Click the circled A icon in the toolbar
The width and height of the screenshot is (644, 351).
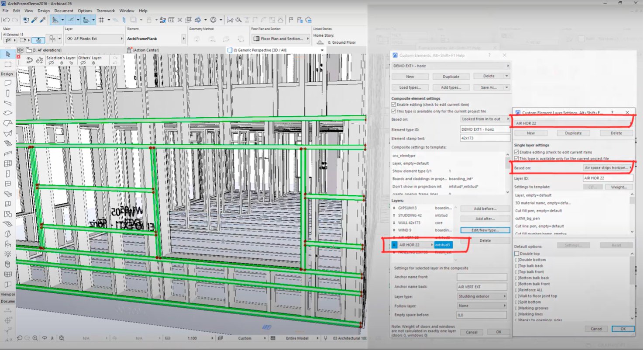[213, 20]
